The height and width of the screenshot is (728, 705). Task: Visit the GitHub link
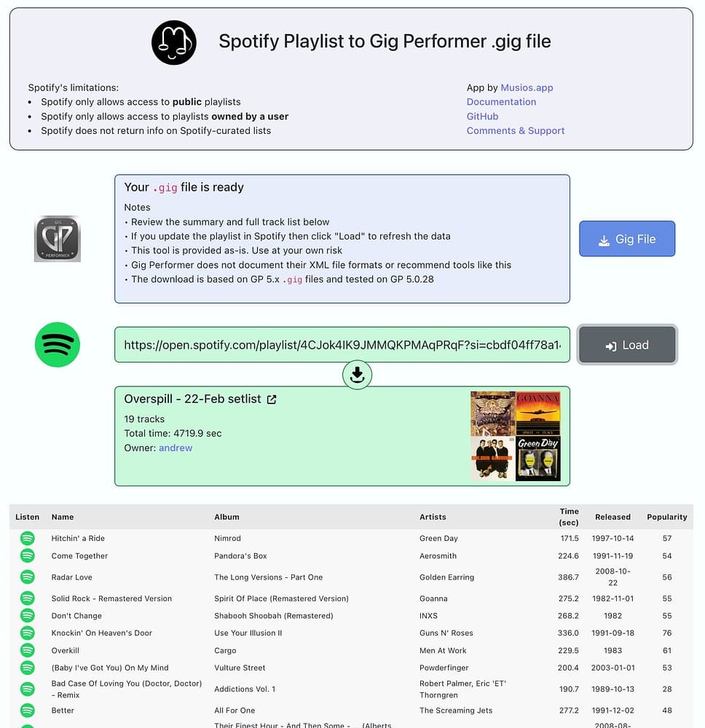482,116
